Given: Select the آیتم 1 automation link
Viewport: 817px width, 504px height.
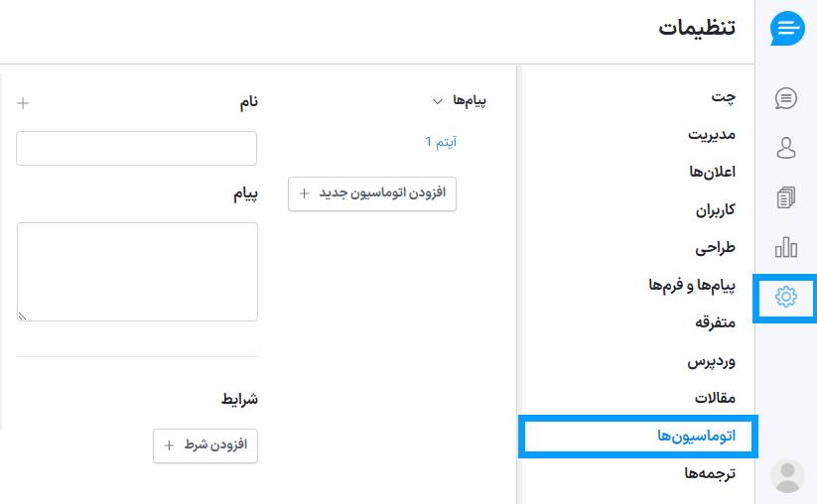Looking at the screenshot, I should [441, 142].
